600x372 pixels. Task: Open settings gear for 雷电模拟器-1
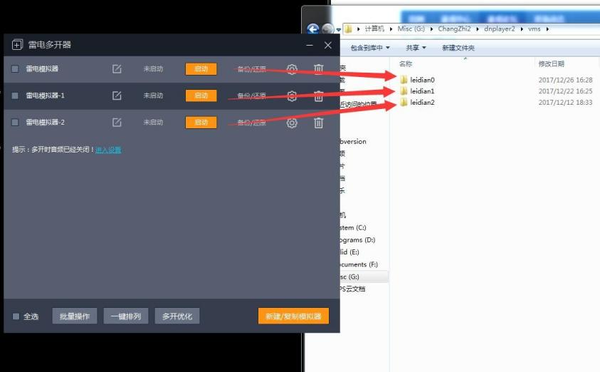click(x=292, y=96)
